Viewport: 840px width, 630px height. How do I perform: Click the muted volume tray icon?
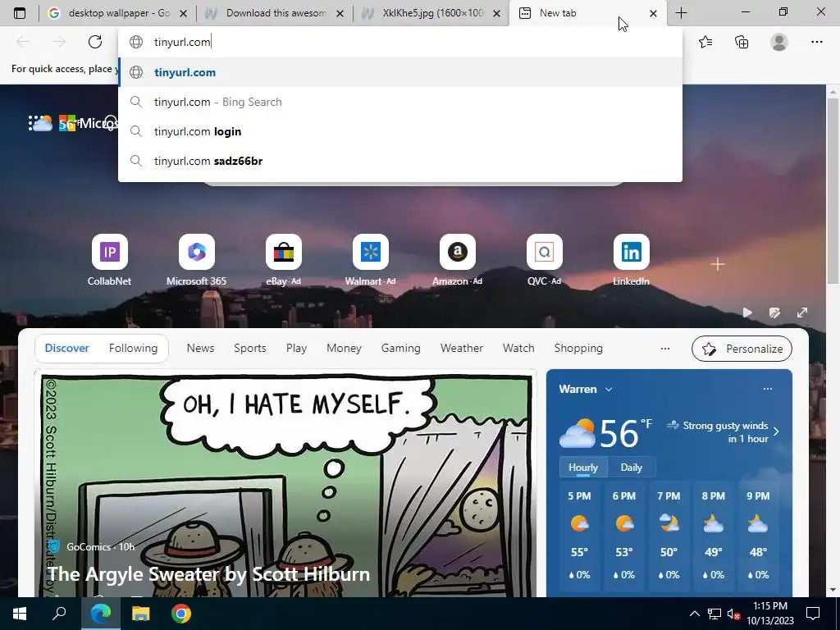(734, 614)
